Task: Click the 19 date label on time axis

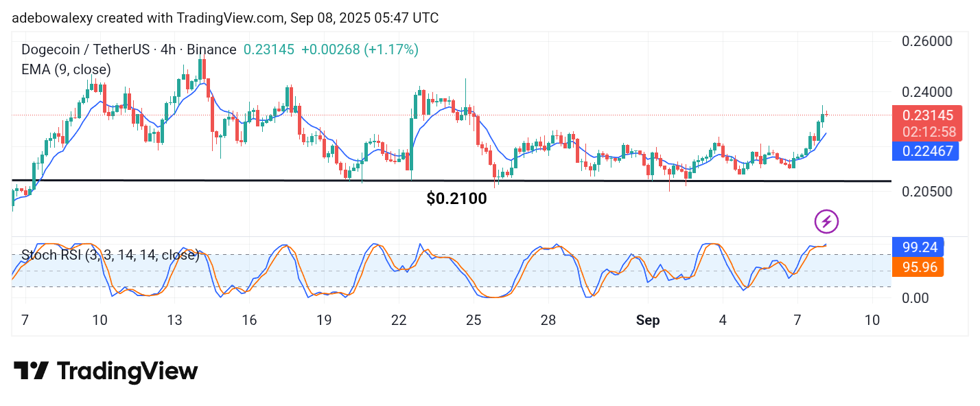Action: [324, 320]
